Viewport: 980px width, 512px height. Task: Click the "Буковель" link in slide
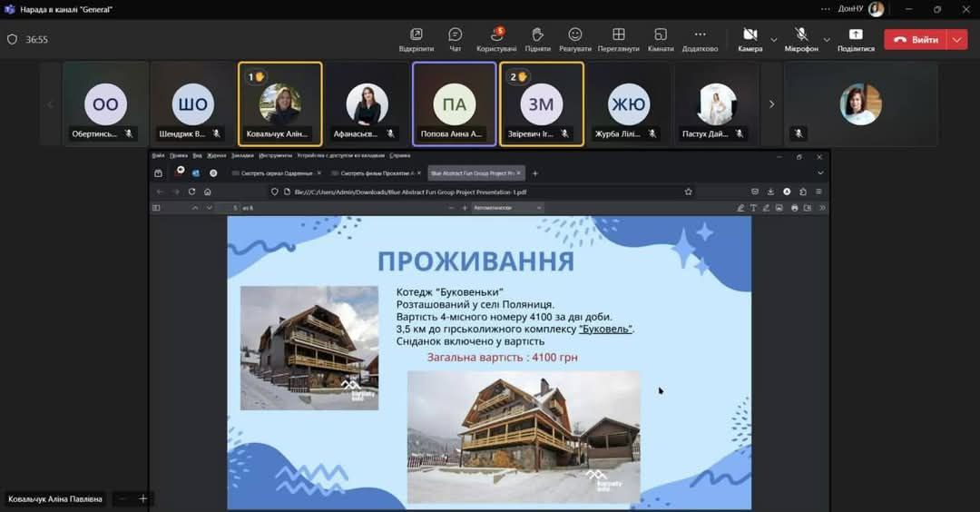pyautogui.click(x=605, y=329)
